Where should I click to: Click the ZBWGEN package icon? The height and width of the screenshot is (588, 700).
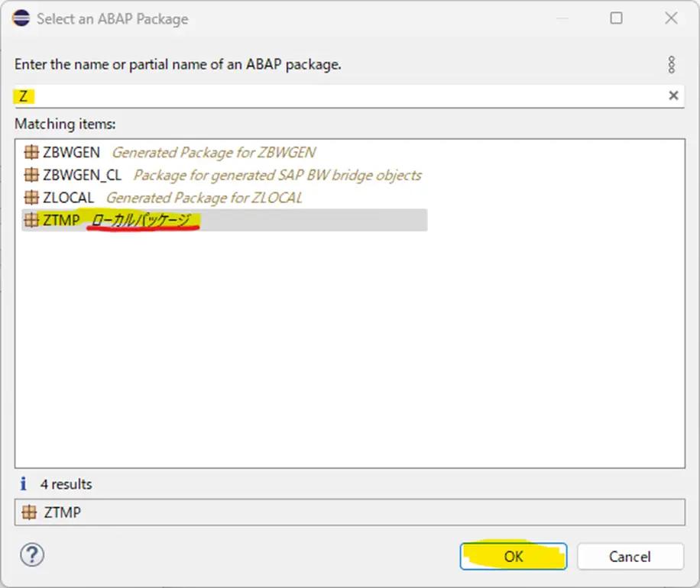coord(31,152)
